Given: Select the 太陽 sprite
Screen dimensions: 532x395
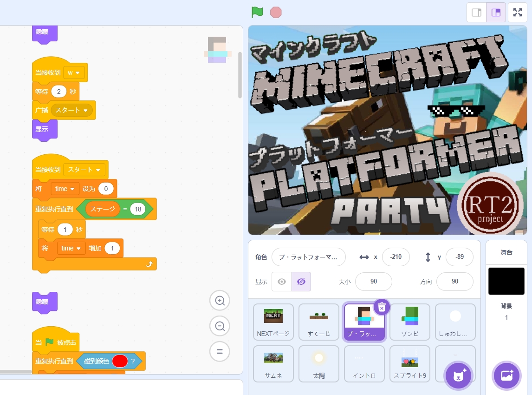Looking at the screenshot, I should click(318, 364).
